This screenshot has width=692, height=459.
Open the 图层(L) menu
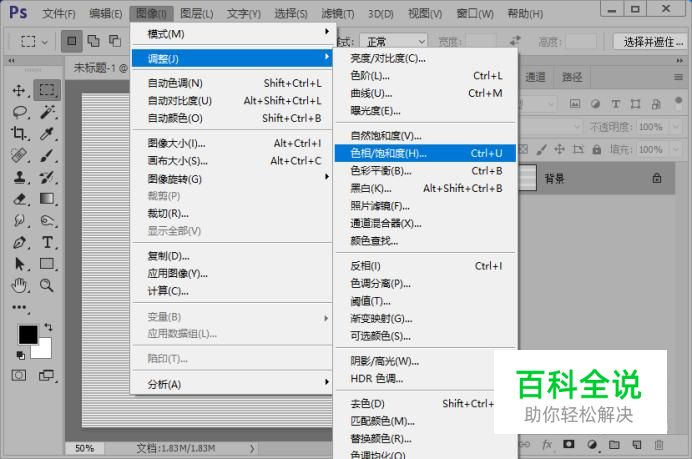pos(196,14)
